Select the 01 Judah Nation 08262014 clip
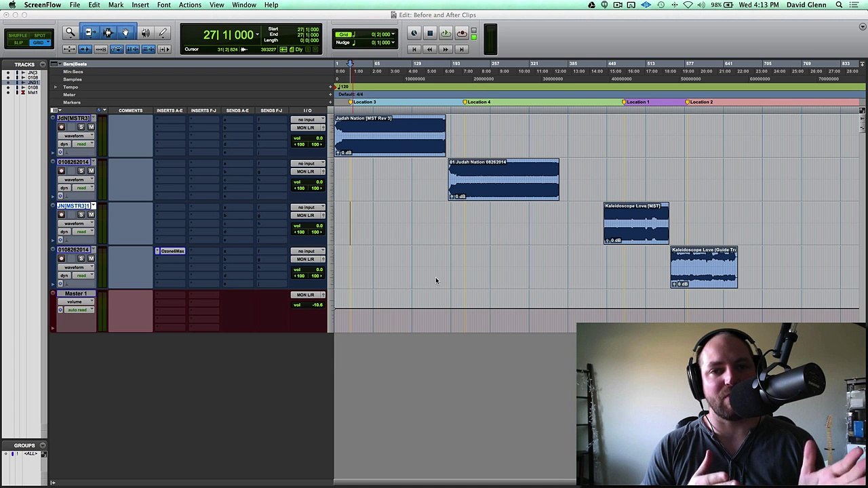Viewport: 868px width, 488px height. coord(503,179)
